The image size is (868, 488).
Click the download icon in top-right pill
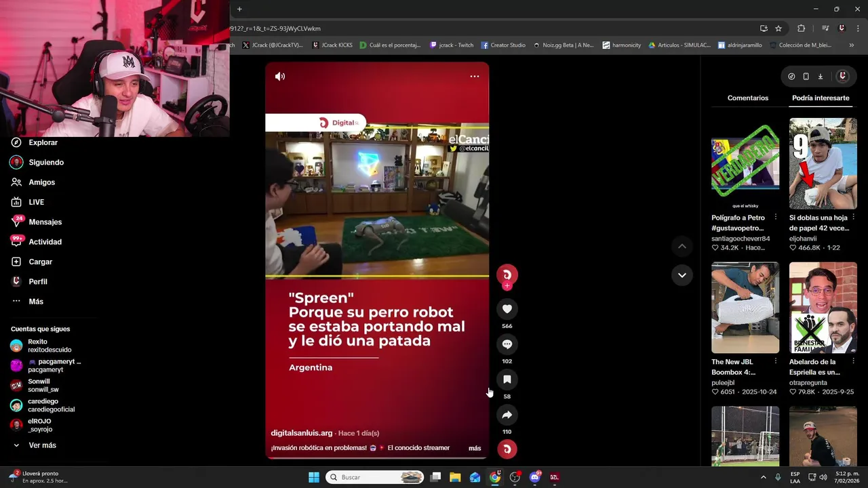click(x=820, y=77)
